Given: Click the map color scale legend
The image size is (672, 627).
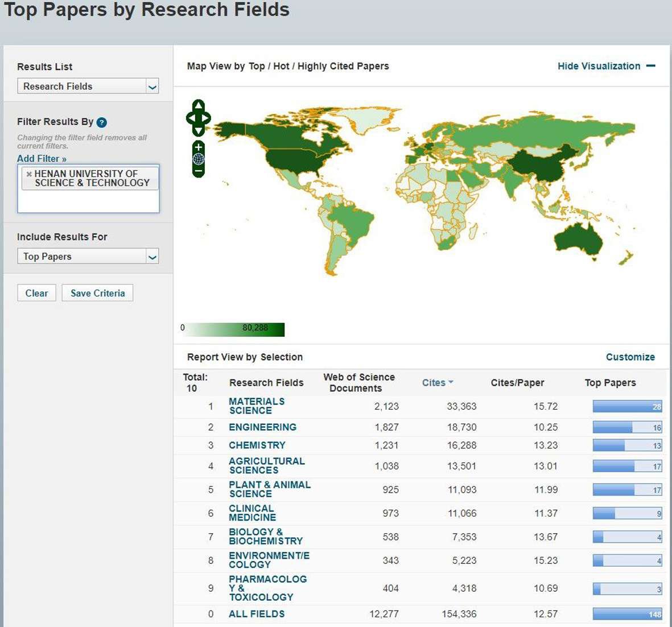Looking at the screenshot, I should click(x=232, y=329).
